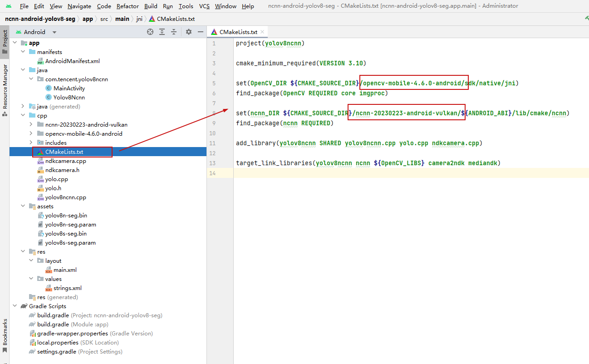Image resolution: width=589 pixels, height=364 pixels.
Task: Open the Resource Manager side tab
Action: (5, 89)
